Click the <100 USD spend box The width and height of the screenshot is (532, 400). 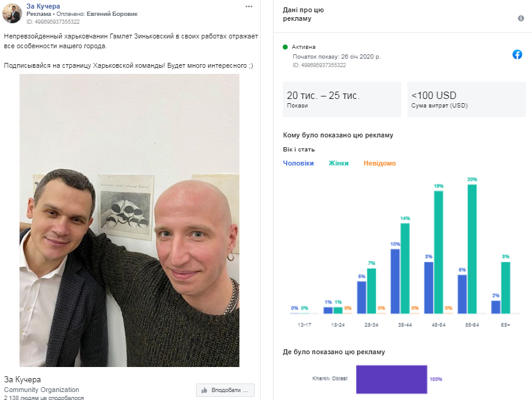point(467,100)
